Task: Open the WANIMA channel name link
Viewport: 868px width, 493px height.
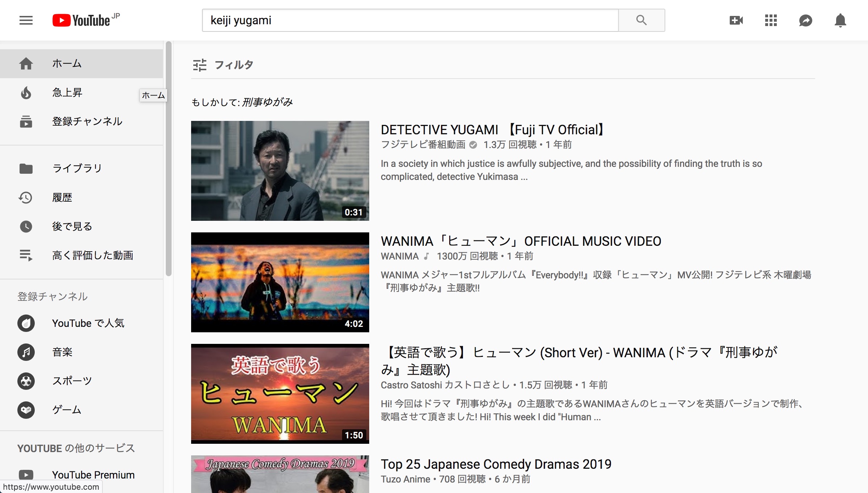Action: 400,256
